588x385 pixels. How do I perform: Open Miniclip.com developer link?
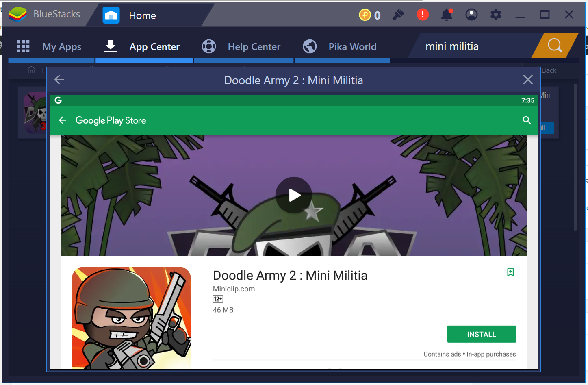[234, 289]
